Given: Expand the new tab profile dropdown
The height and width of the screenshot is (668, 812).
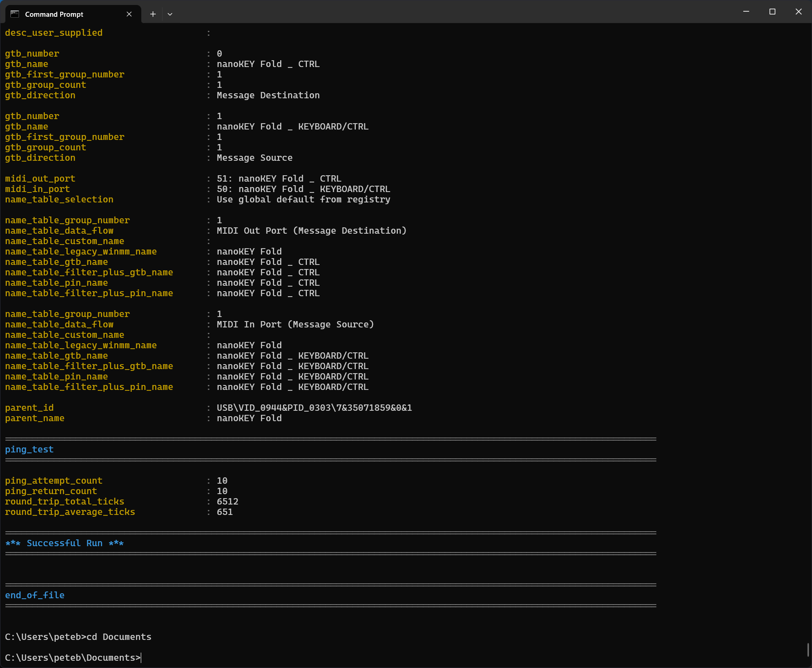Looking at the screenshot, I should coord(170,14).
